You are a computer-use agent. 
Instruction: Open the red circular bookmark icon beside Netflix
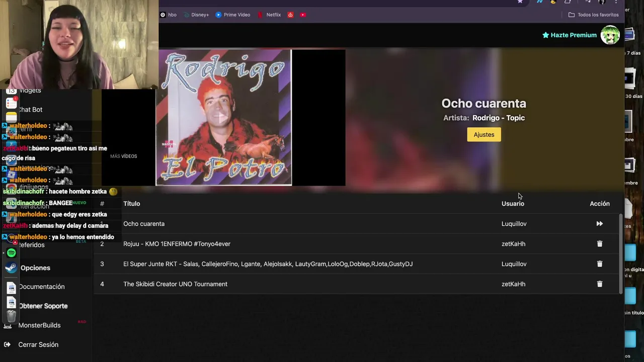point(290,15)
